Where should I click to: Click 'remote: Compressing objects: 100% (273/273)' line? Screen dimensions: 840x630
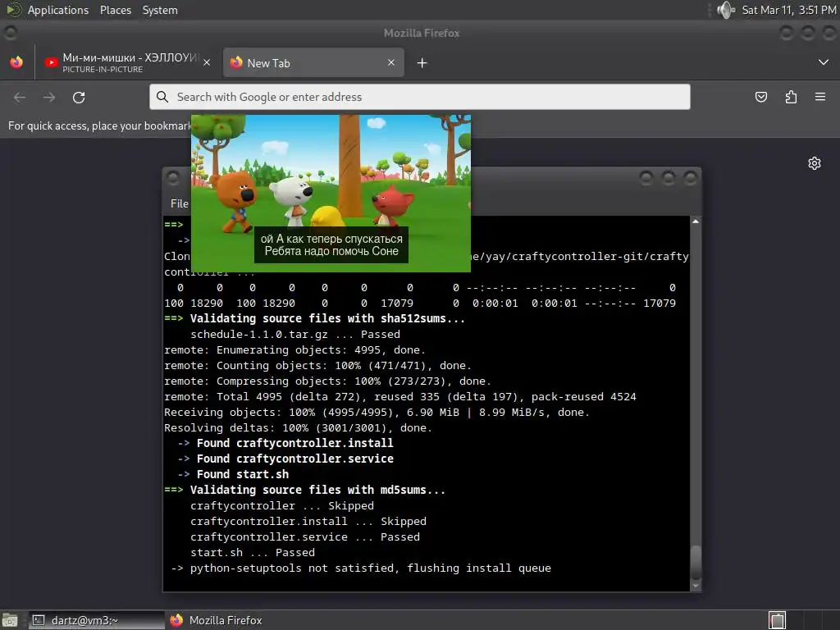pyautogui.click(x=328, y=381)
